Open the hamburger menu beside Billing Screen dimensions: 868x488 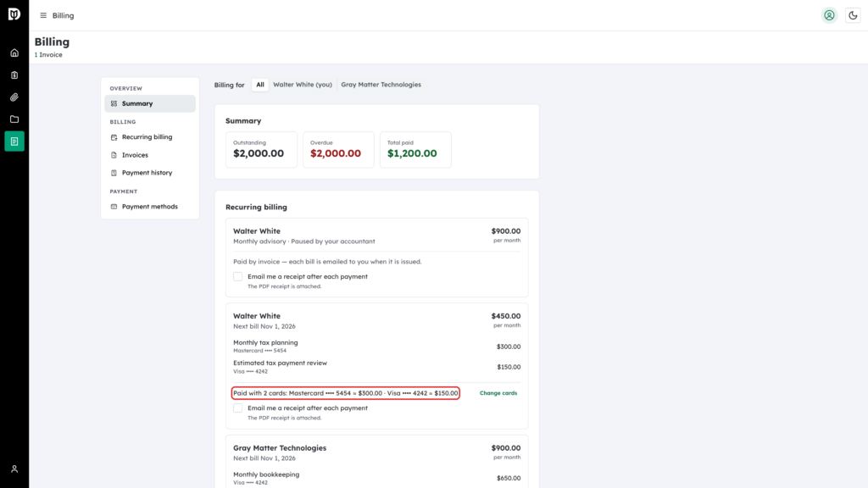(x=43, y=15)
